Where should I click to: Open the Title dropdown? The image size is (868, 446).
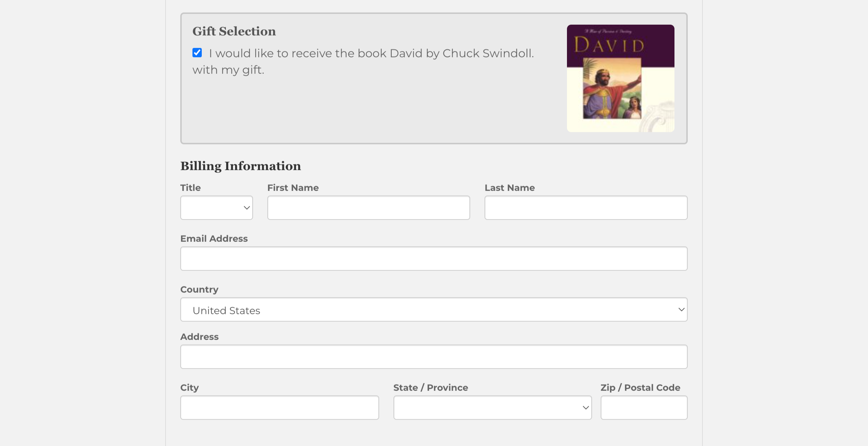216,208
